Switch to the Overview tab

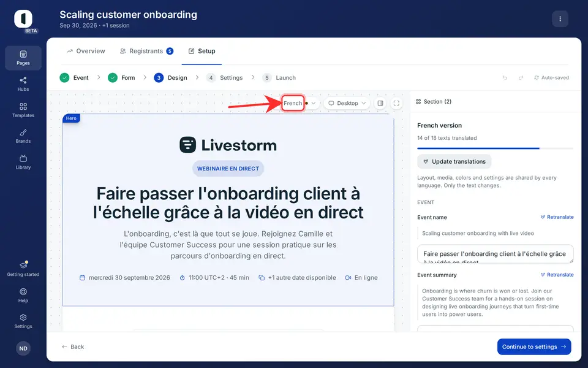(x=86, y=51)
